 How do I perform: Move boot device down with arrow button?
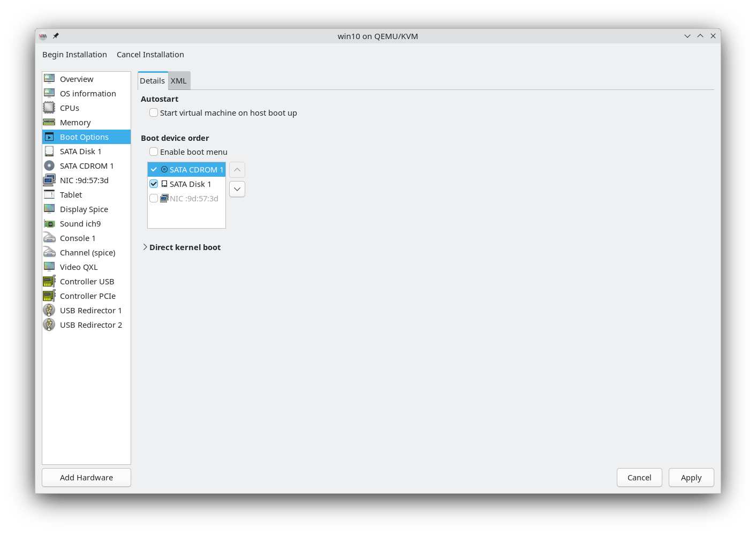coord(237,189)
